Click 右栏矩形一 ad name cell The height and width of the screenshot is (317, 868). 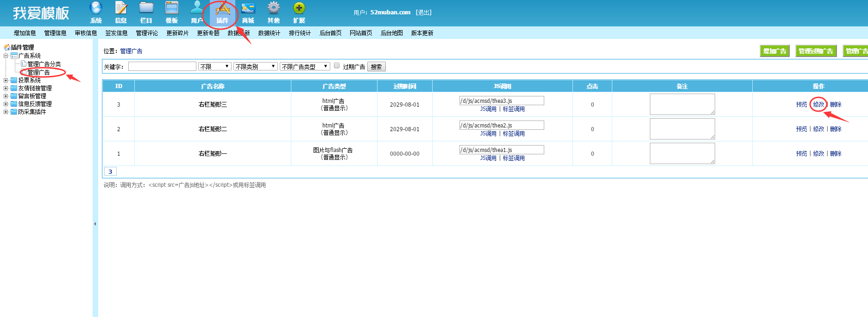(x=213, y=153)
